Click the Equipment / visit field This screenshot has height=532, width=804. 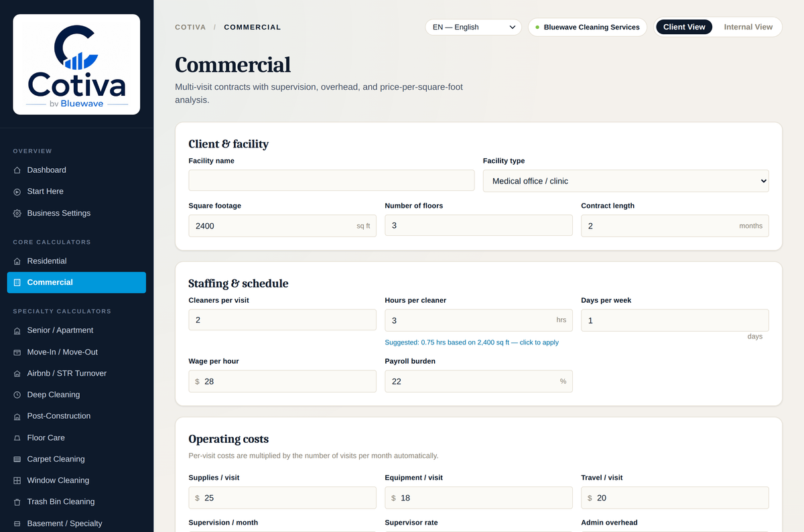pos(478,498)
